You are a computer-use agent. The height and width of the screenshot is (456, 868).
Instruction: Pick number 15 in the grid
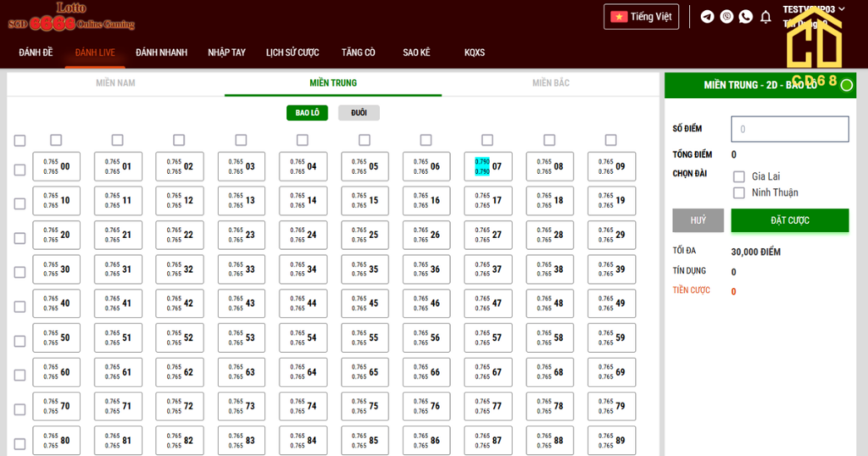click(x=364, y=200)
